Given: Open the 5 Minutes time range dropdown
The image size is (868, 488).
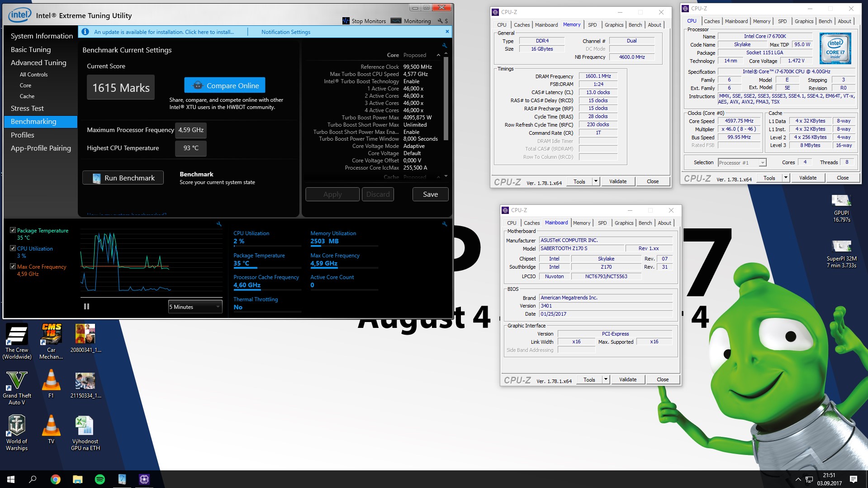Looking at the screenshot, I should point(195,307).
